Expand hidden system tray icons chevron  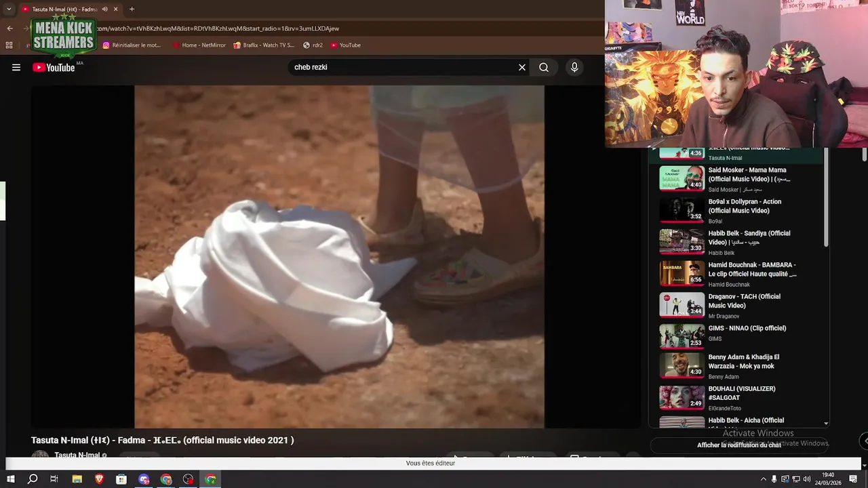click(764, 479)
